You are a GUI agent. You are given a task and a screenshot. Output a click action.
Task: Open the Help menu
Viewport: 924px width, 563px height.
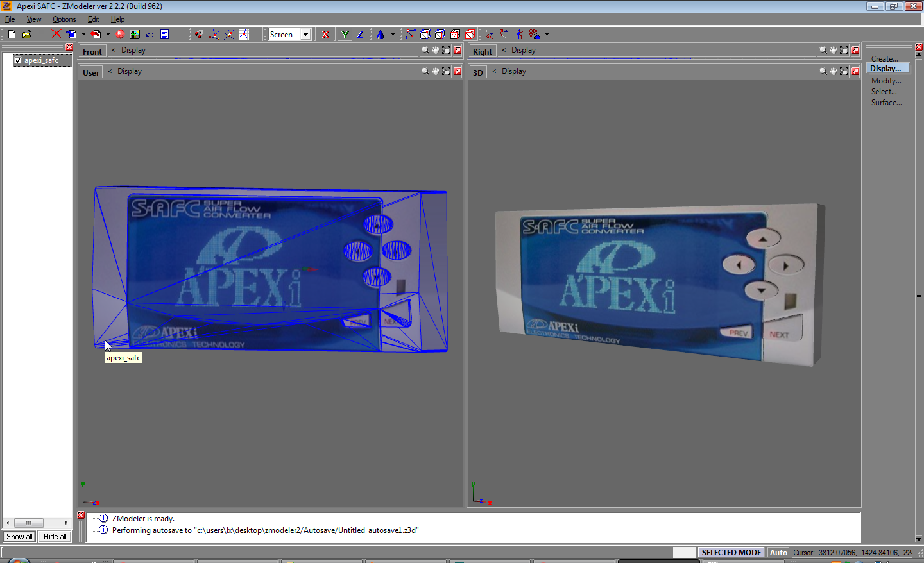tap(117, 19)
